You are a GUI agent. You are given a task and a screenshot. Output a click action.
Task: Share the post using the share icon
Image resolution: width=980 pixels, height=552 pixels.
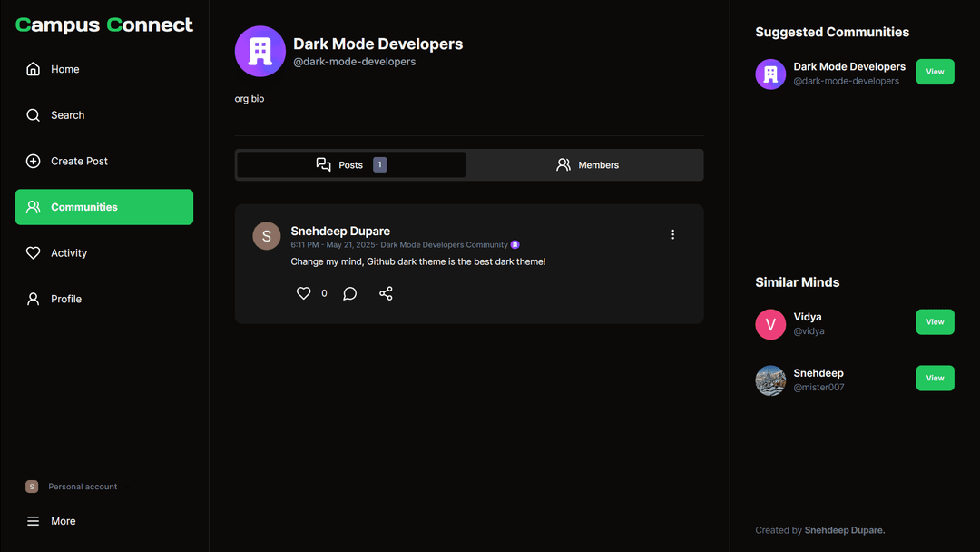386,293
